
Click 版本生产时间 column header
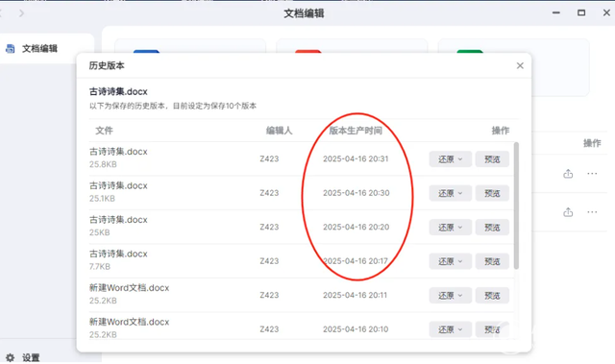[356, 131]
